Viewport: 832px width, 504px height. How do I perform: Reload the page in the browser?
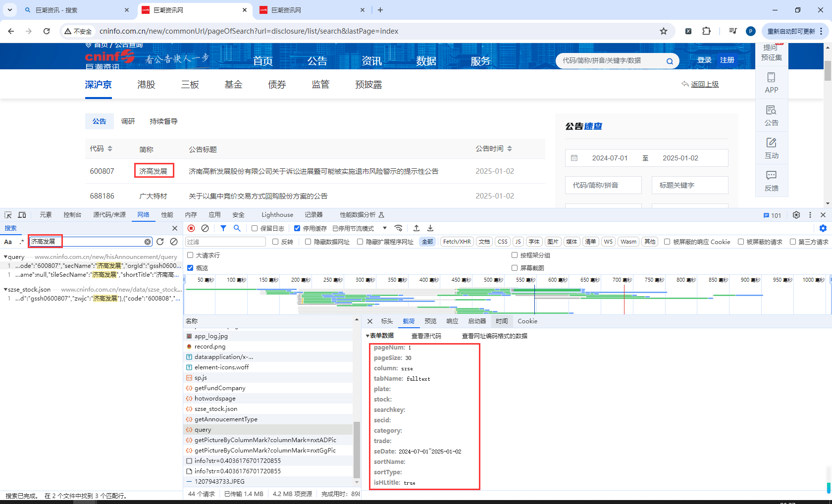click(x=47, y=31)
